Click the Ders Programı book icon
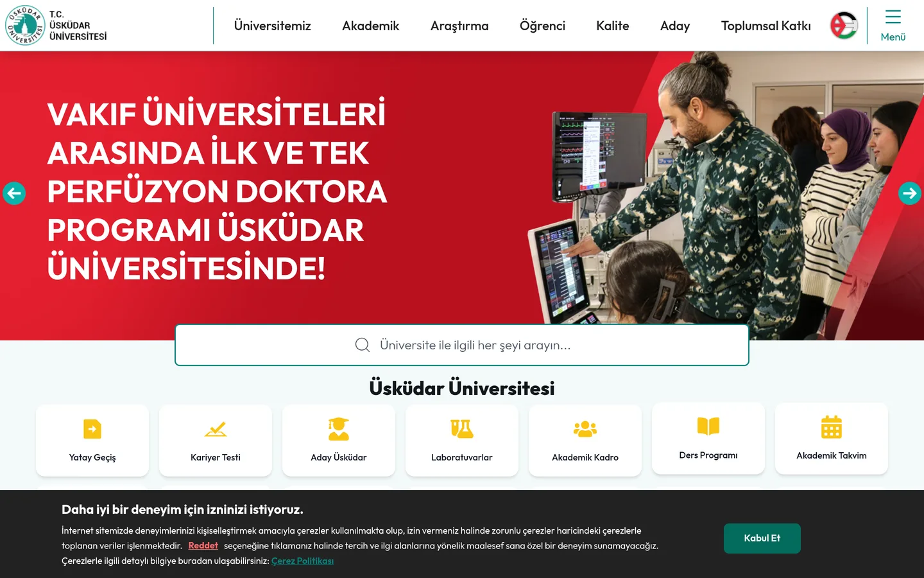Viewport: 924px width, 578px height. click(x=708, y=426)
